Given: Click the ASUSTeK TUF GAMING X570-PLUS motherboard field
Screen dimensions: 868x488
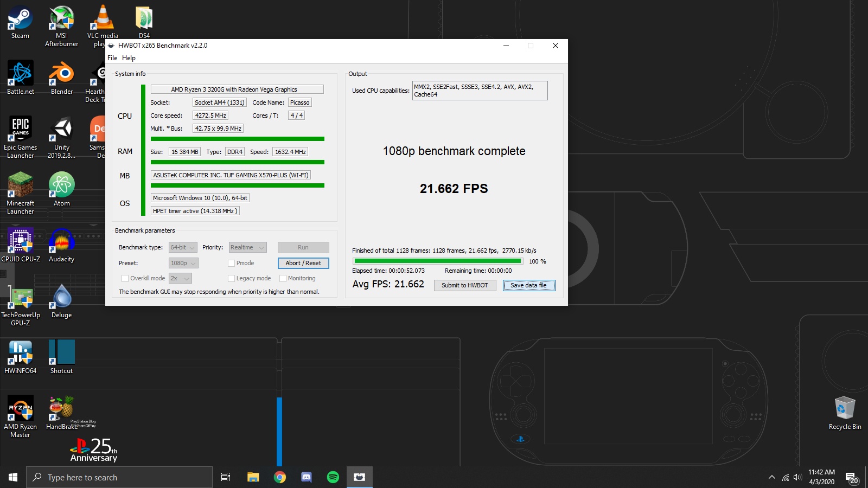Looking at the screenshot, I should pos(231,175).
